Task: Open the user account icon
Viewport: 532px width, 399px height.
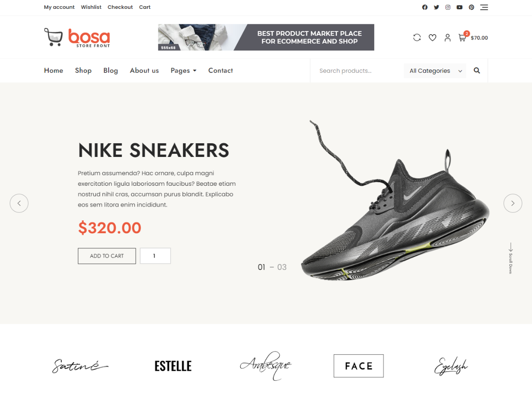Action: (x=447, y=37)
